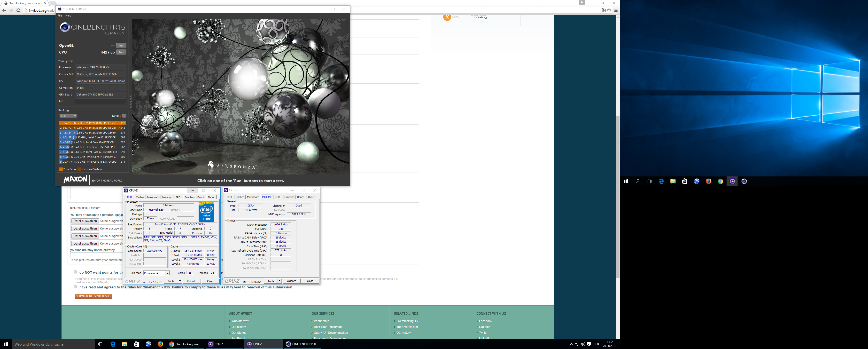The height and width of the screenshot is (349, 868).
Task: Open About tab in CPU-Z processor window
Action: (x=211, y=197)
